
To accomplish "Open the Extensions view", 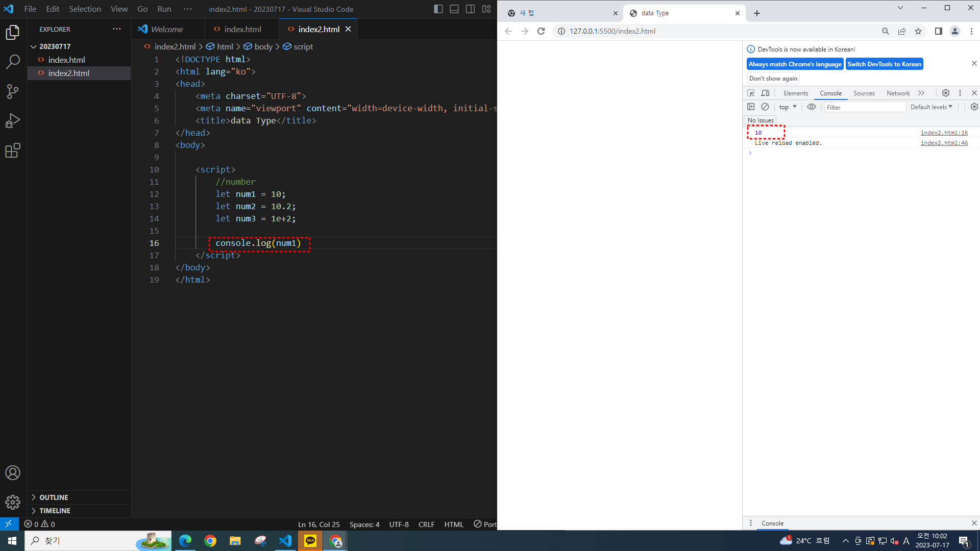I will [x=13, y=151].
